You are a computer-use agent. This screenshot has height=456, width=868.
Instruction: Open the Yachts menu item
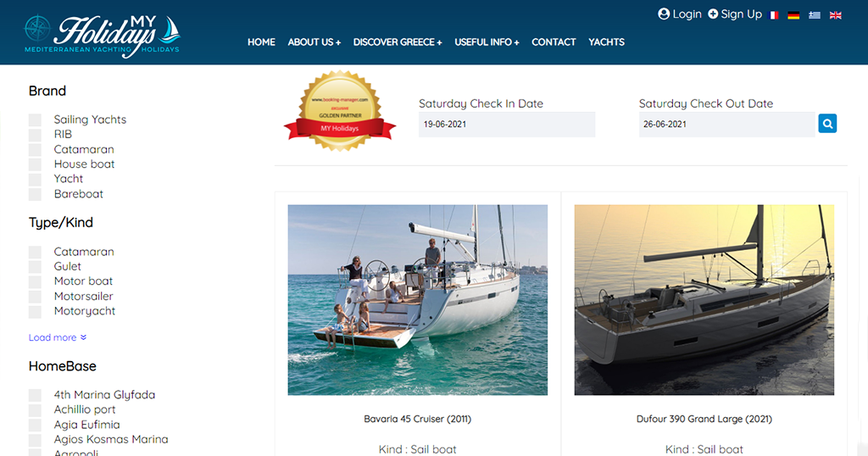(x=606, y=42)
